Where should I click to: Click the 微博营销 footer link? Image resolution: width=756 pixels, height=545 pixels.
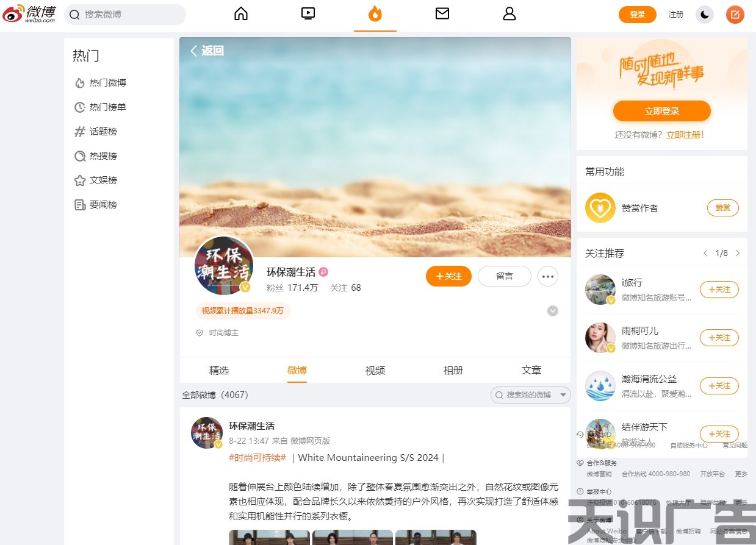coord(599,474)
